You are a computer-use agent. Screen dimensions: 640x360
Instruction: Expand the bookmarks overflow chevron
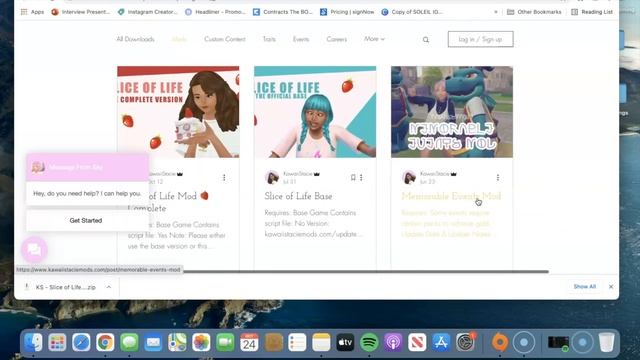click(496, 12)
